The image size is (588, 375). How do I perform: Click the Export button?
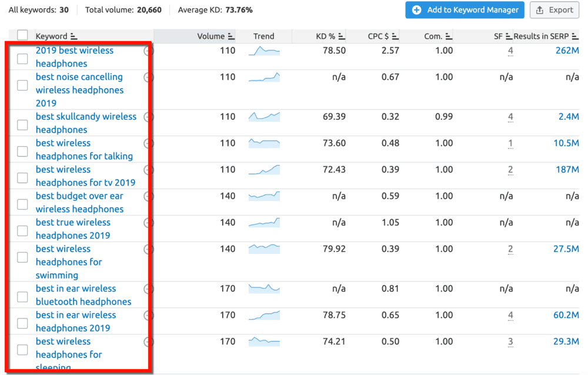pyautogui.click(x=554, y=10)
